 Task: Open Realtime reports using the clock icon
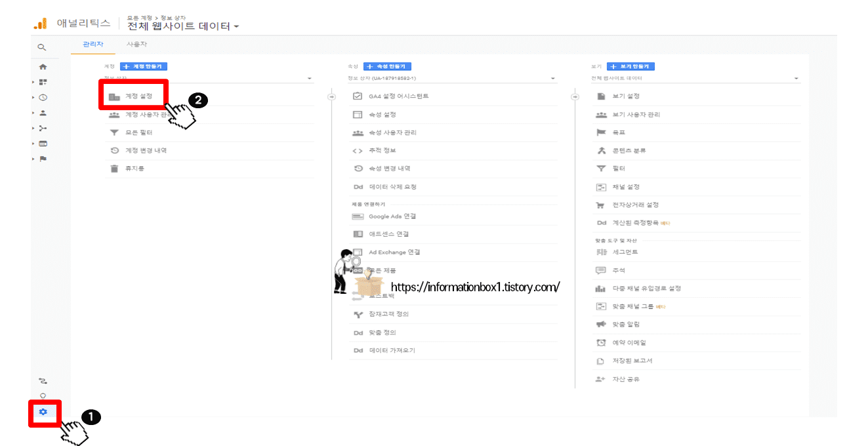tap(43, 97)
